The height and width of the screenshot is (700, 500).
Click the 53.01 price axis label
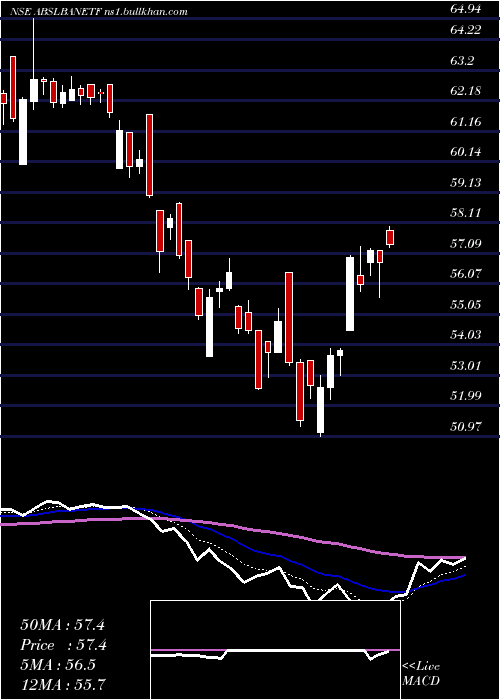tap(466, 365)
